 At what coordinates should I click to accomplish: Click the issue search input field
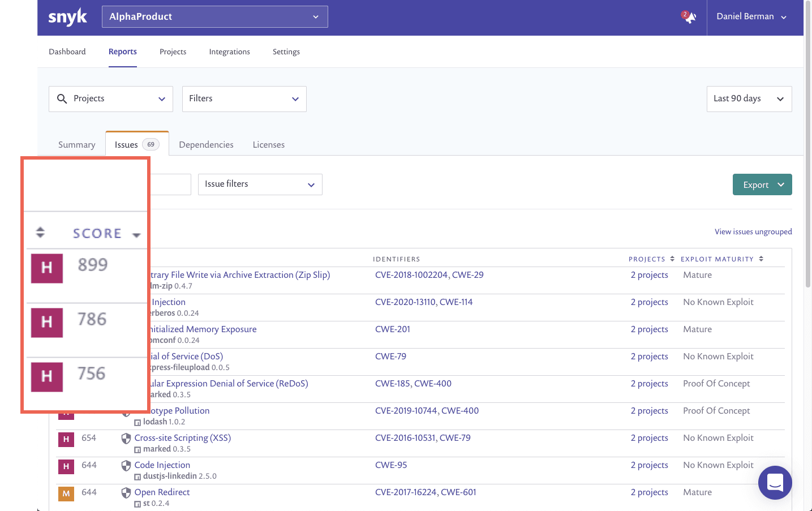[x=170, y=184]
